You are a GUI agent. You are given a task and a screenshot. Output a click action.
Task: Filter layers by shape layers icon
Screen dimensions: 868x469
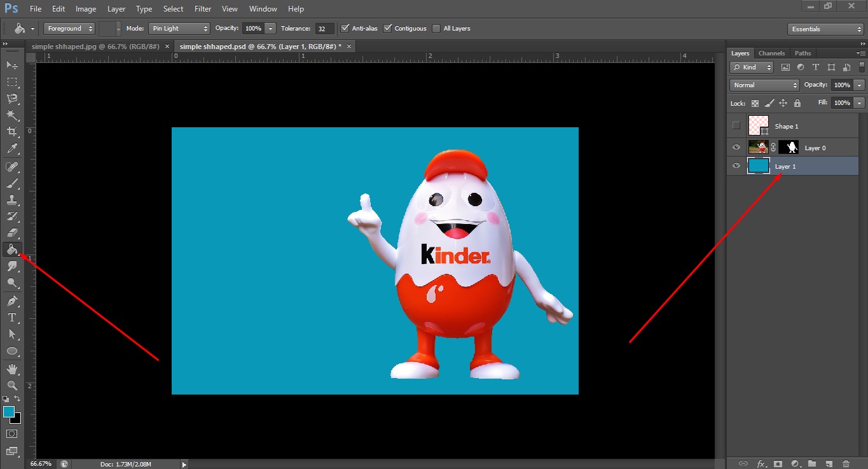click(x=831, y=67)
